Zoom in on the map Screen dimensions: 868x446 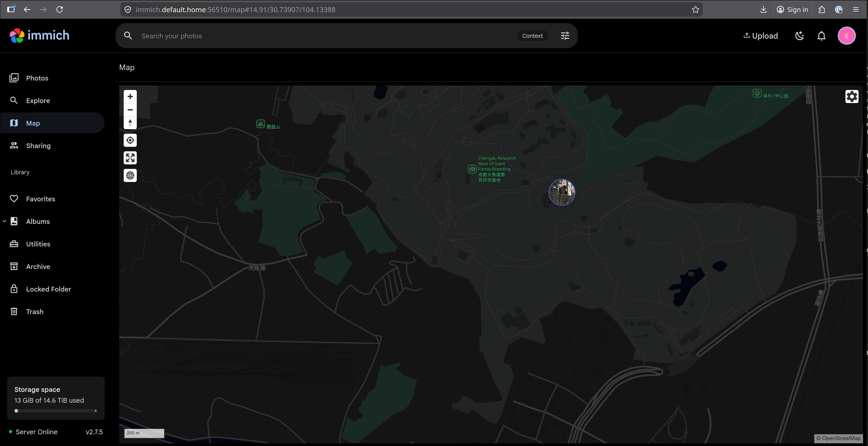[x=130, y=97]
